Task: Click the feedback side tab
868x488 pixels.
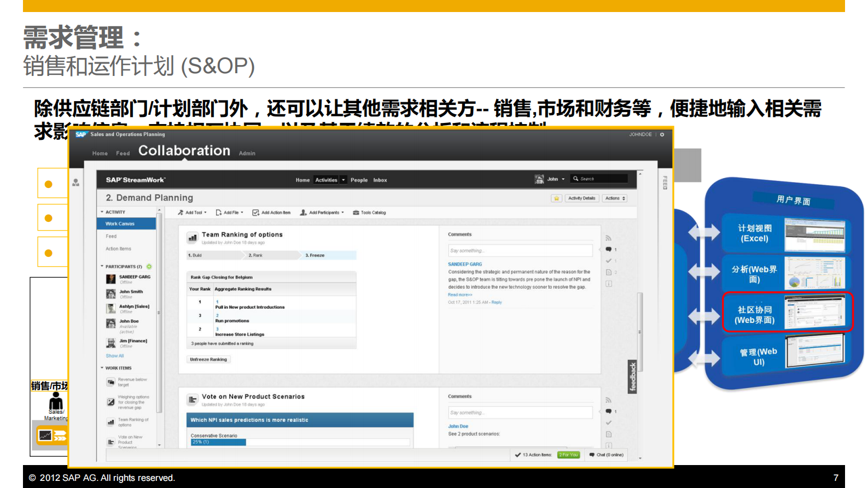Action: point(632,377)
